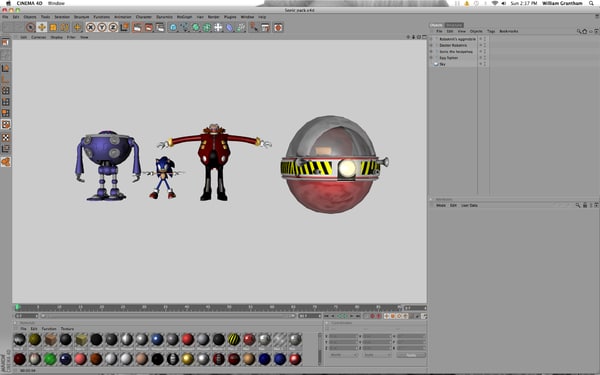The width and height of the screenshot is (600, 375).
Task: Click the coordinate system icon after Z
Action: pyautogui.click(x=125, y=27)
